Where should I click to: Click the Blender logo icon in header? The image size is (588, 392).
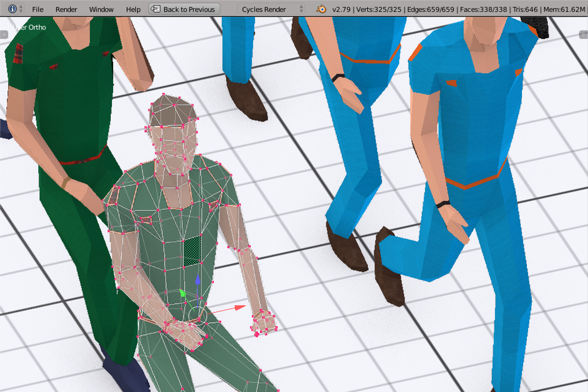[321, 9]
